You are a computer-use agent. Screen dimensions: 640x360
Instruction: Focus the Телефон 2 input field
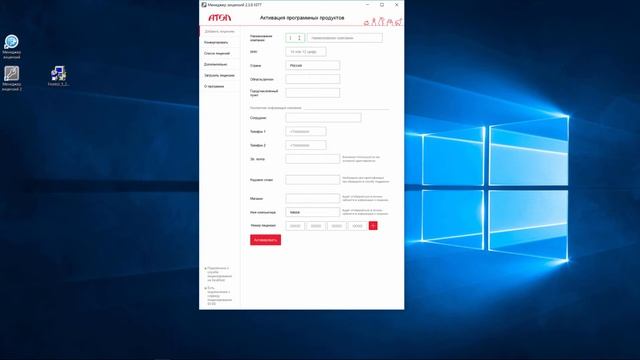(306, 145)
